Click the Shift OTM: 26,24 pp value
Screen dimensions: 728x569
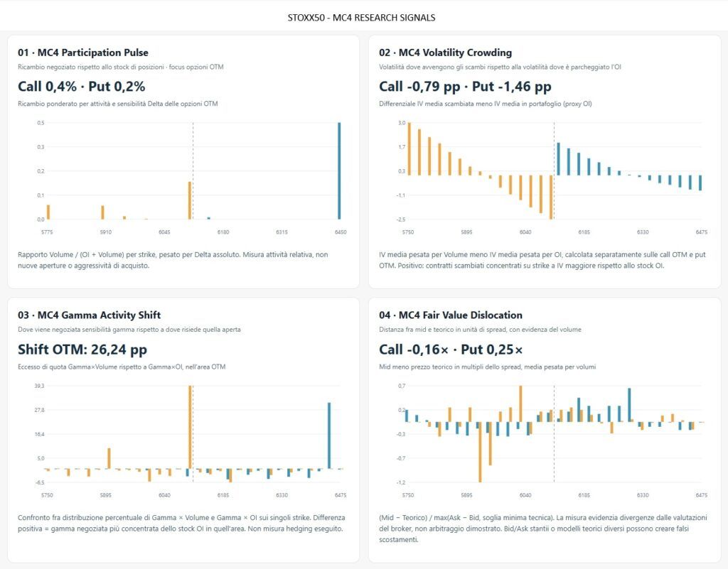[x=82, y=349]
